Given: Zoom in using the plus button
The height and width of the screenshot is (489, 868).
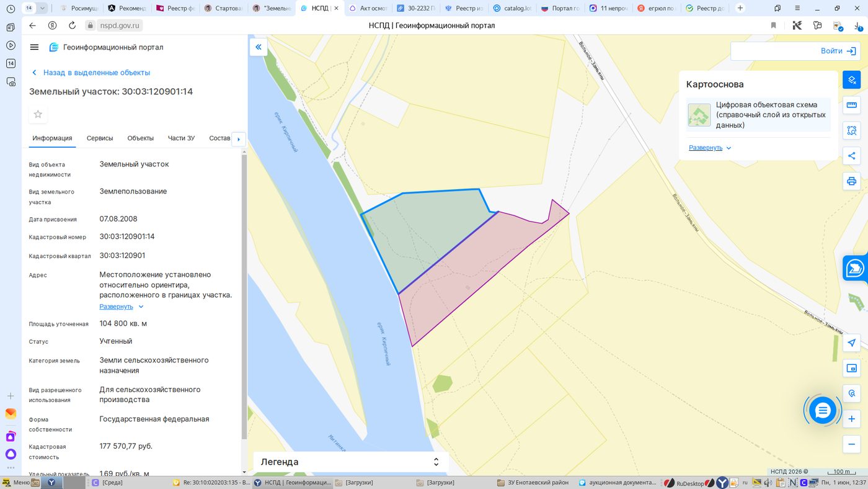Looking at the screenshot, I should click(851, 419).
